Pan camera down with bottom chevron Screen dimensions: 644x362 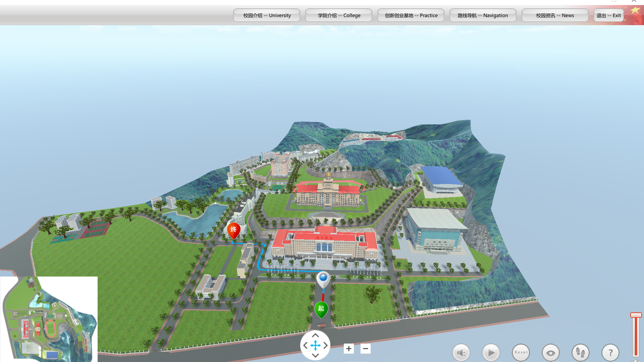pyautogui.click(x=315, y=355)
